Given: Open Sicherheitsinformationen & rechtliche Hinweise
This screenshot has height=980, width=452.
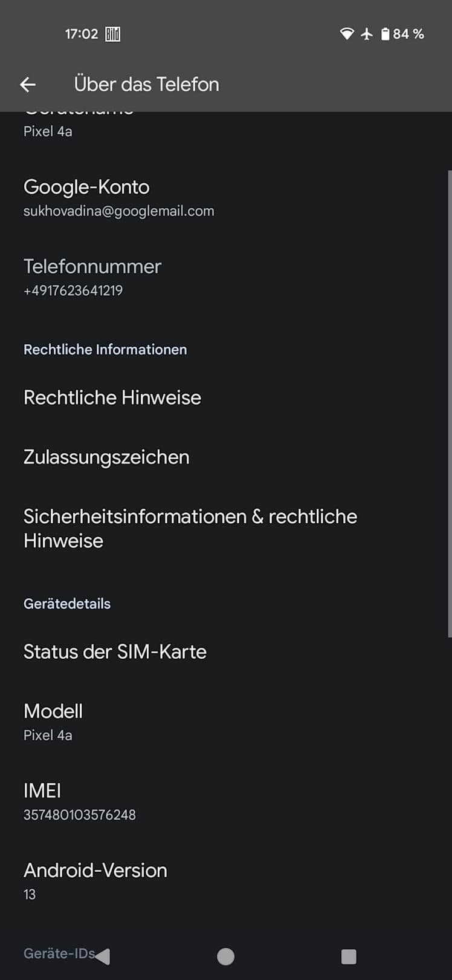Looking at the screenshot, I should (x=190, y=528).
